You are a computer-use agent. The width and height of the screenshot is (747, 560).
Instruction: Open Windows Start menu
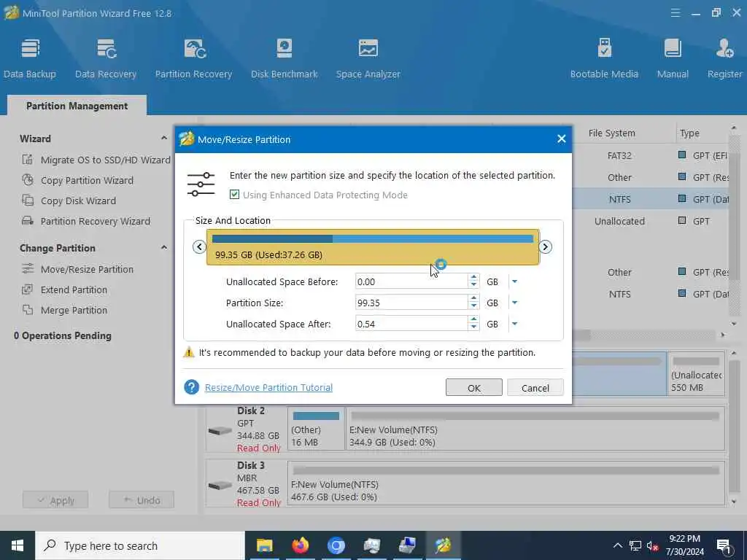[x=18, y=545]
